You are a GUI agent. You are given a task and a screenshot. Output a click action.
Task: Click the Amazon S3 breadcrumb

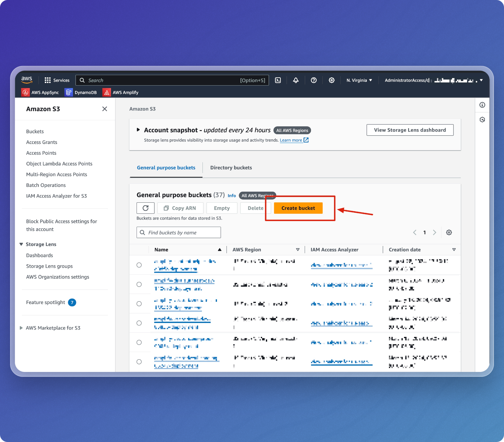click(x=143, y=109)
